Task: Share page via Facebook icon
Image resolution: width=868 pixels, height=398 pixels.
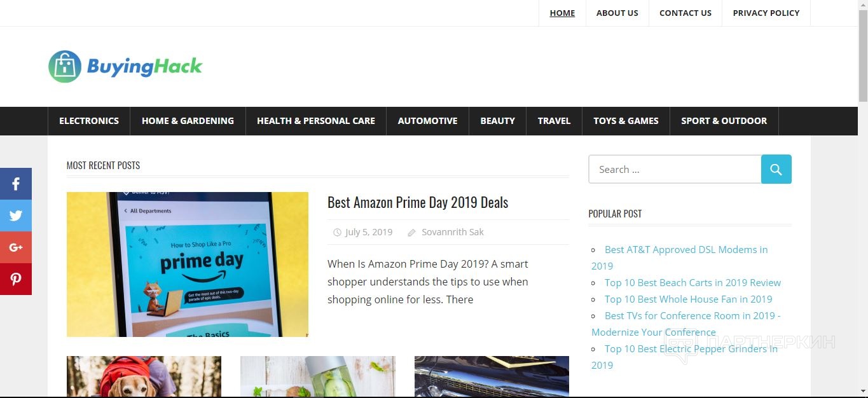Action: coord(16,184)
